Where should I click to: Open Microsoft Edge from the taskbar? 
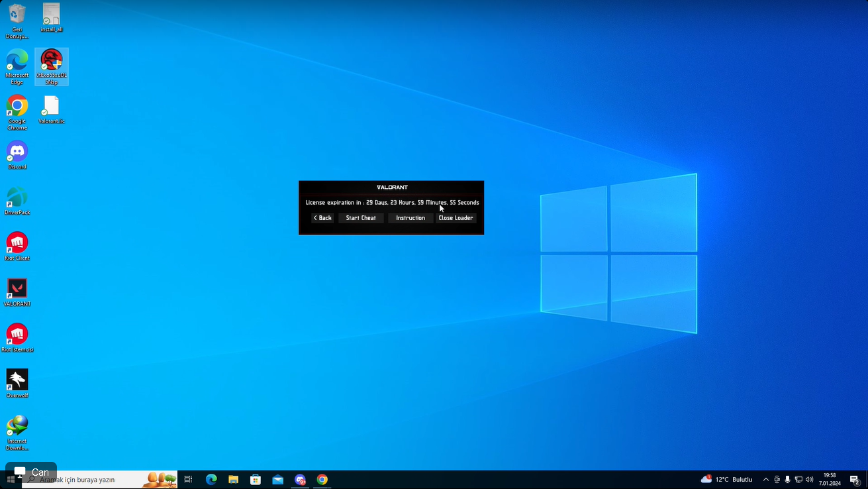pyautogui.click(x=211, y=479)
